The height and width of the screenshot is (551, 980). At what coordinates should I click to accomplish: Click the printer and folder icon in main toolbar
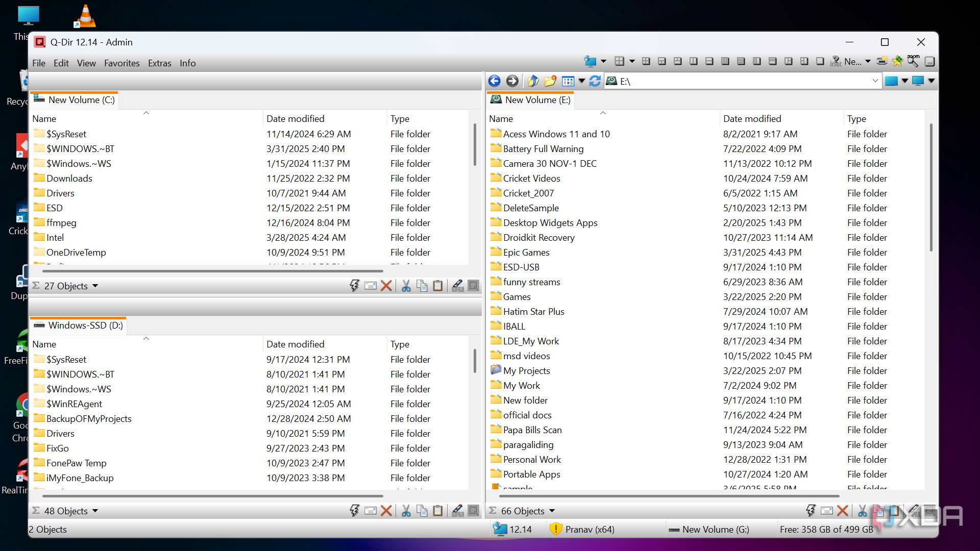click(x=881, y=61)
